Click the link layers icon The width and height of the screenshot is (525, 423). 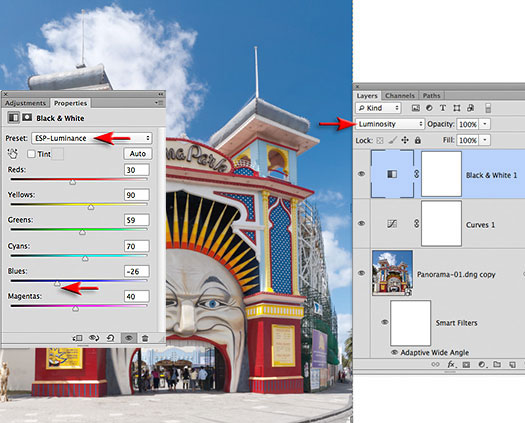(x=435, y=364)
